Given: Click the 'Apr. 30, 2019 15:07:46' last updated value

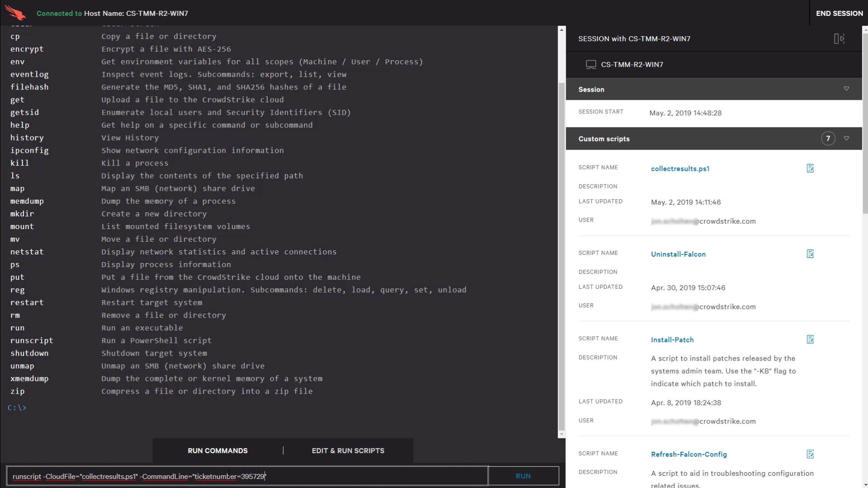Looking at the screenshot, I should 688,287.
